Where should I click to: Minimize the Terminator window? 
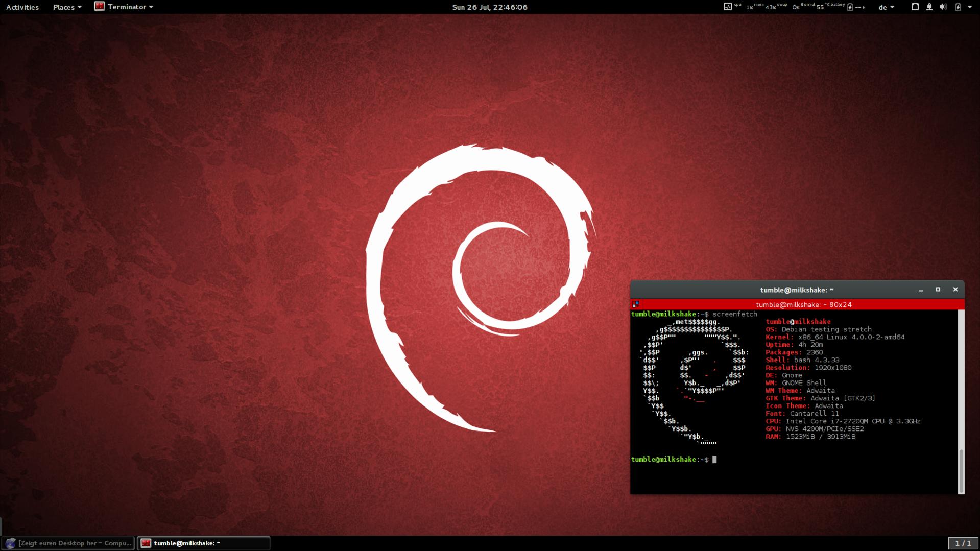pos(921,290)
